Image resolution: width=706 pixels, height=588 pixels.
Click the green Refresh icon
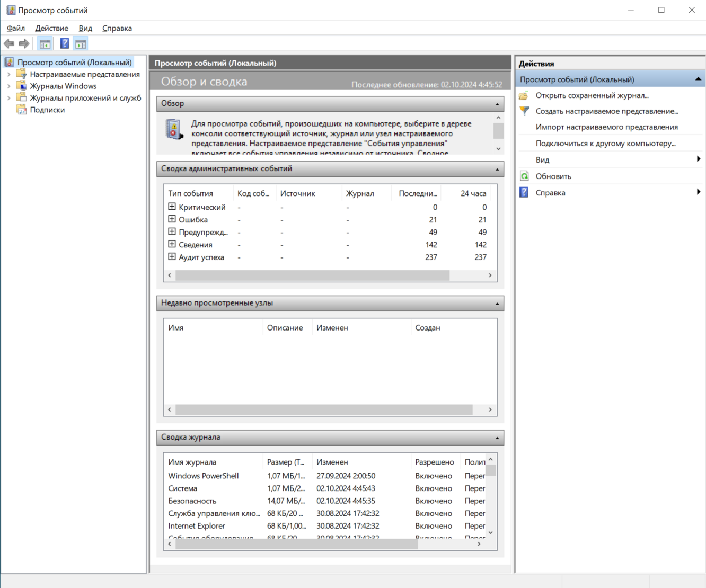(524, 176)
